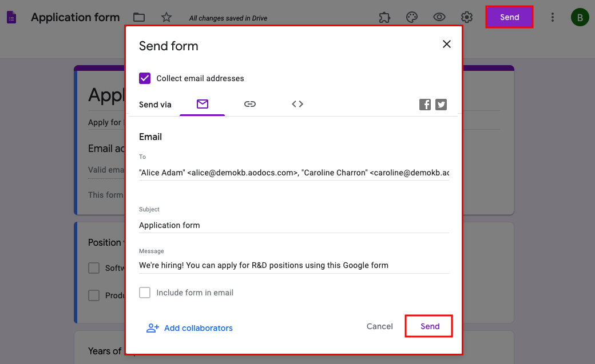Click the move to folder icon

pos(138,17)
